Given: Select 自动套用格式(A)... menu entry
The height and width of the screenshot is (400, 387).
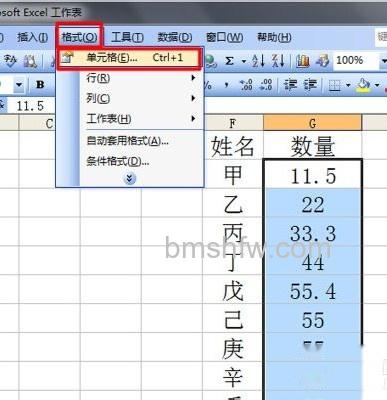Looking at the screenshot, I should pos(130,141).
